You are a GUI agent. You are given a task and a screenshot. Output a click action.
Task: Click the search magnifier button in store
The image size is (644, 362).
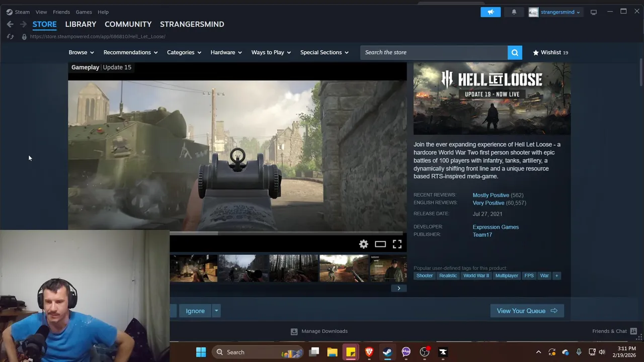click(515, 52)
